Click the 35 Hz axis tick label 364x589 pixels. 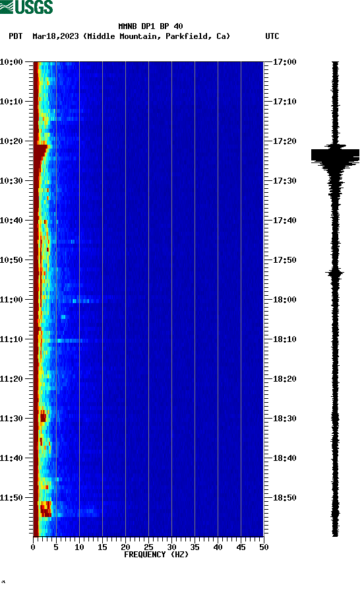tap(195, 547)
